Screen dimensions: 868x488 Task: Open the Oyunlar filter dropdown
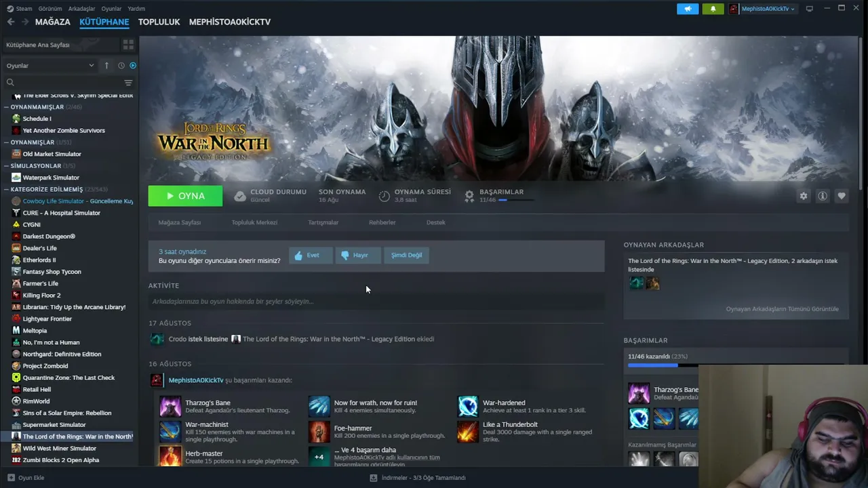[x=50, y=66]
